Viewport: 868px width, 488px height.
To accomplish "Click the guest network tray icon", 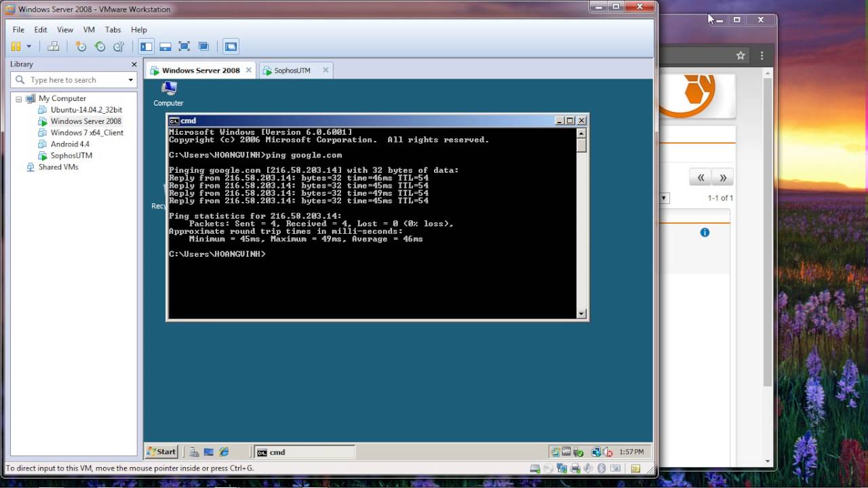I will click(x=596, y=452).
